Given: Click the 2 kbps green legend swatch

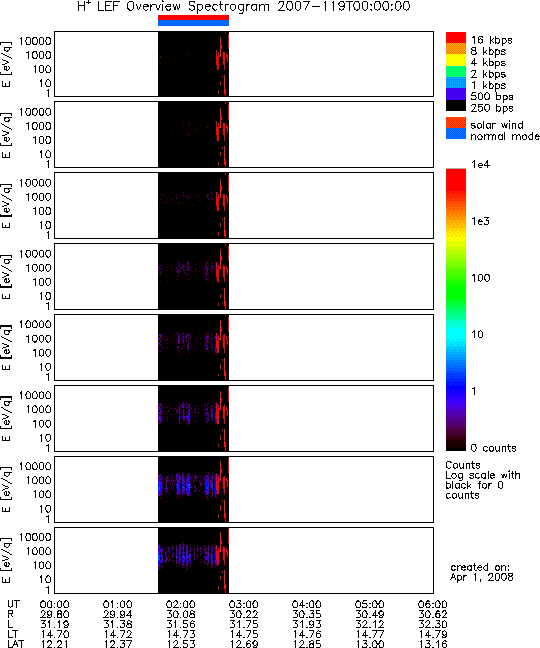Looking at the screenshot, I should point(456,71).
